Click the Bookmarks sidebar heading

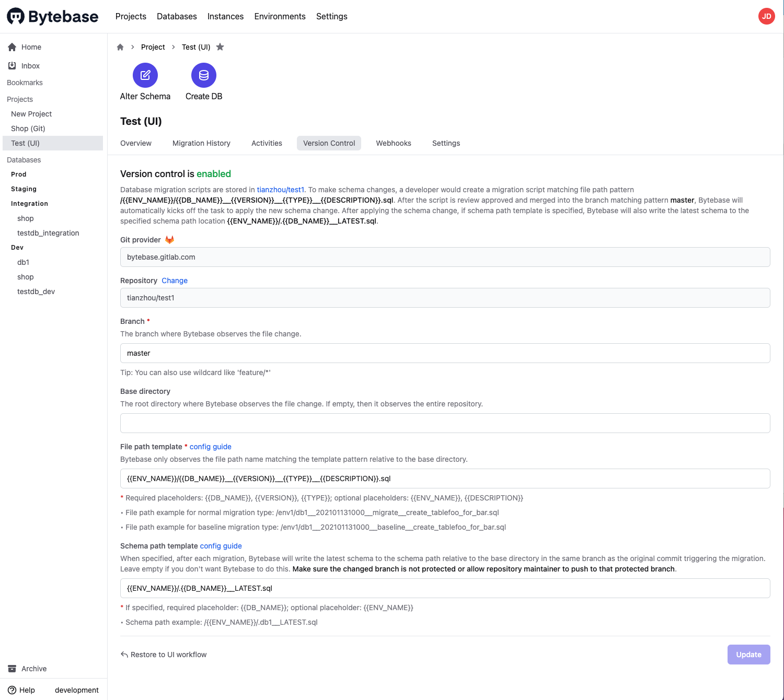[25, 83]
